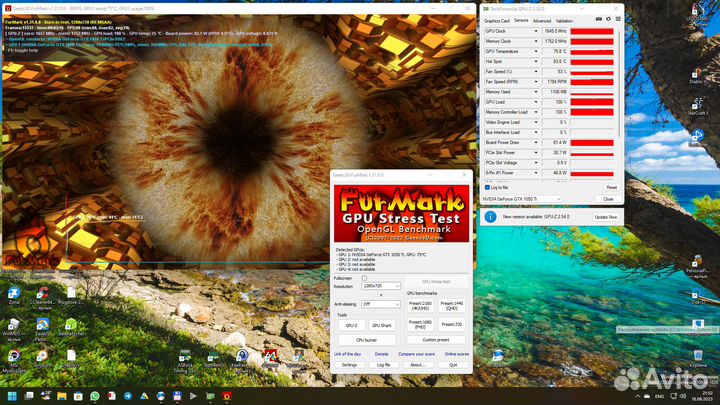The image size is (720, 405).
Task: Open ASRock Timing desktop shortcut
Action: (x=185, y=360)
